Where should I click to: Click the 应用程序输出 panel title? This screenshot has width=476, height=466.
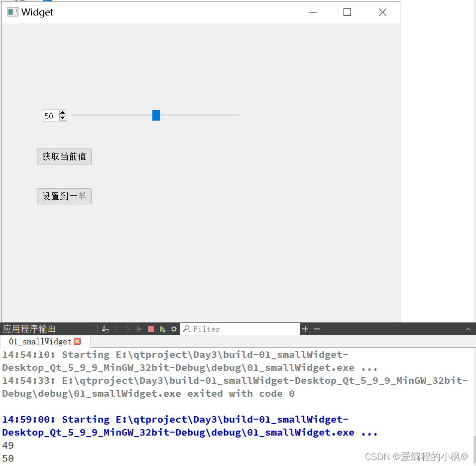point(29,329)
